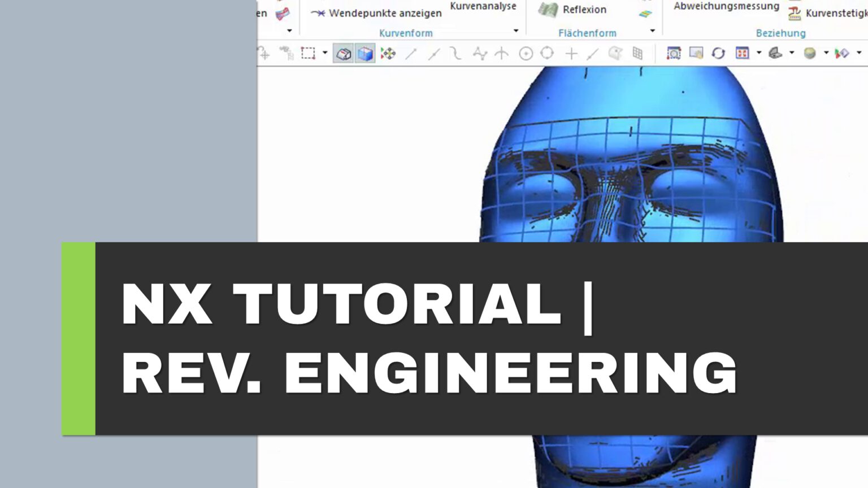Click the Reflexion analysis button

572,9
